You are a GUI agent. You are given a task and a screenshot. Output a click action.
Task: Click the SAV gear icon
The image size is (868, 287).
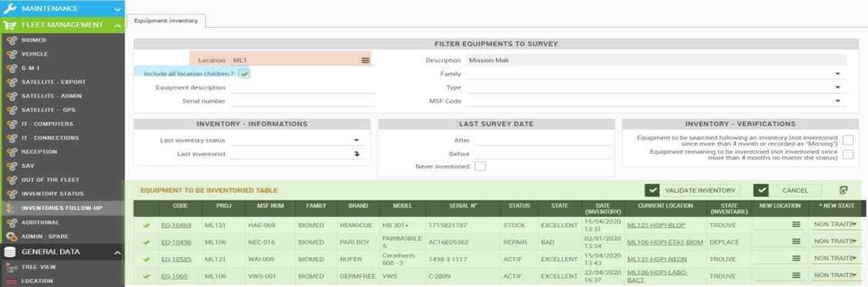(11, 166)
